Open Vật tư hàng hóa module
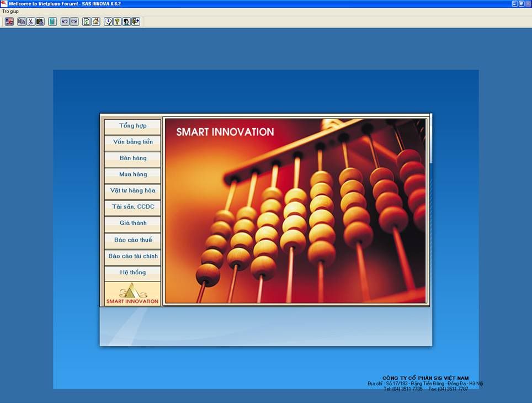This screenshot has width=532, height=403. coord(132,191)
